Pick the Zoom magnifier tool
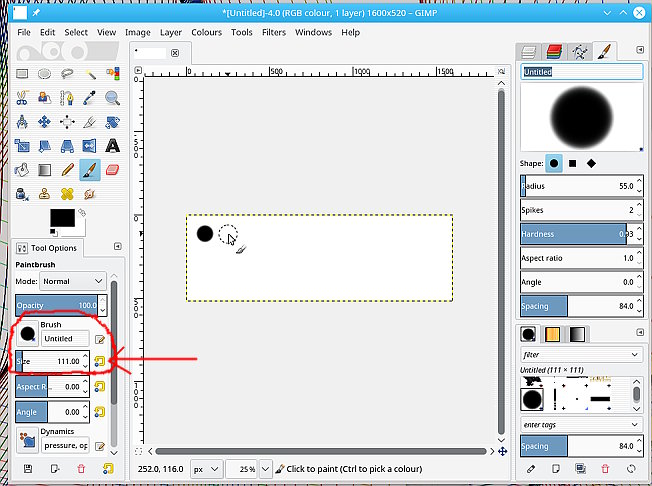This screenshot has height=486, width=652. coord(112,98)
